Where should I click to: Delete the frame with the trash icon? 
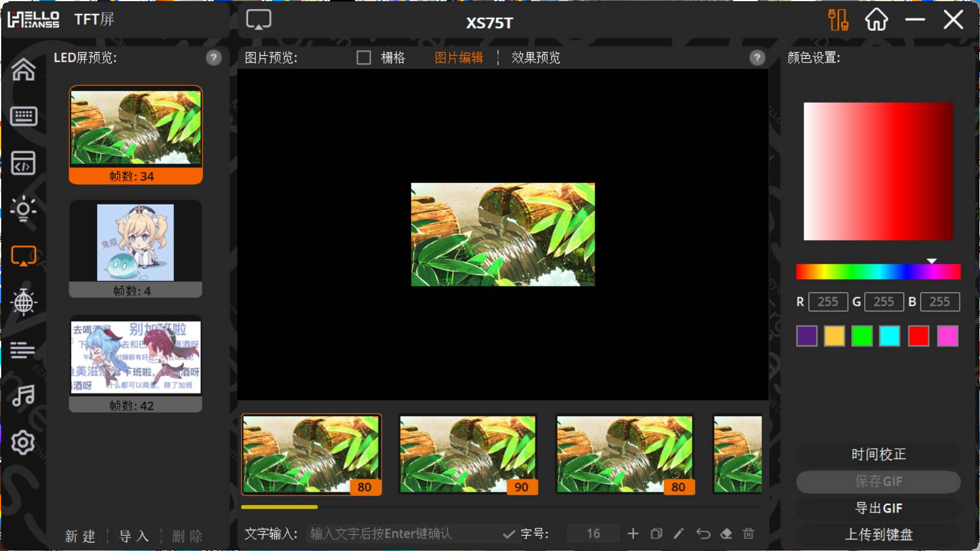click(748, 534)
